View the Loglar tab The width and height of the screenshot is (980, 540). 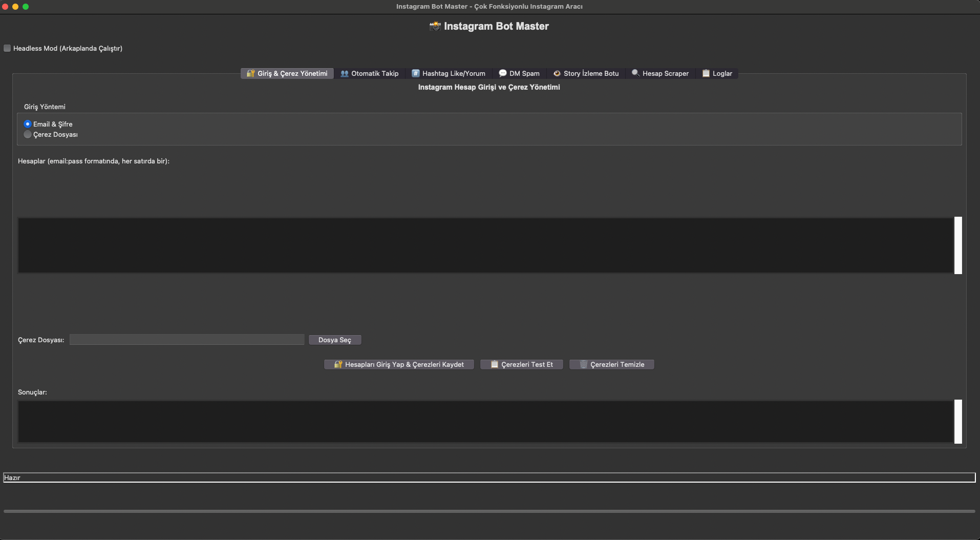pos(717,73)
